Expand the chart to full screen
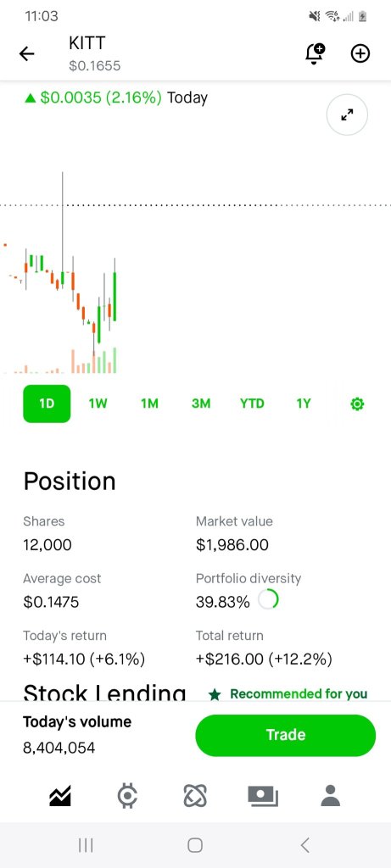The height and width of the screenshot is (868, 391). (x=347, y=115)
